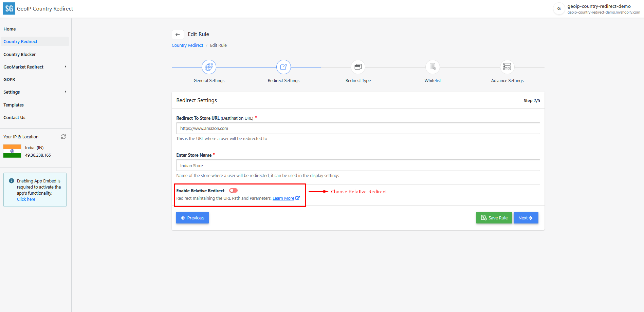This screenshot has height=312, width=644.
Task: Toggle Enable Relative Redirect switch
Action: pyautogui.click(x=233, y=191)
